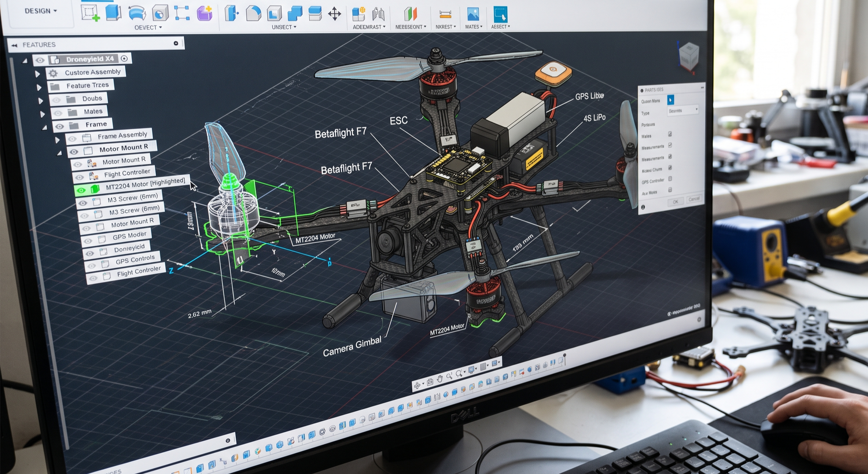Expand the Doubs folder node
This screenshot has height=474, width=868.
click(41, 101)
